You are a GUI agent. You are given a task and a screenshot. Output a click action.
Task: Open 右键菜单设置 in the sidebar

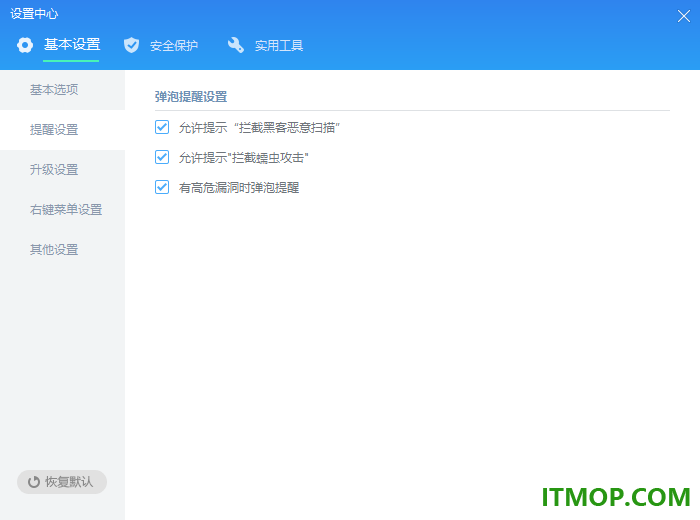(62, 210)
